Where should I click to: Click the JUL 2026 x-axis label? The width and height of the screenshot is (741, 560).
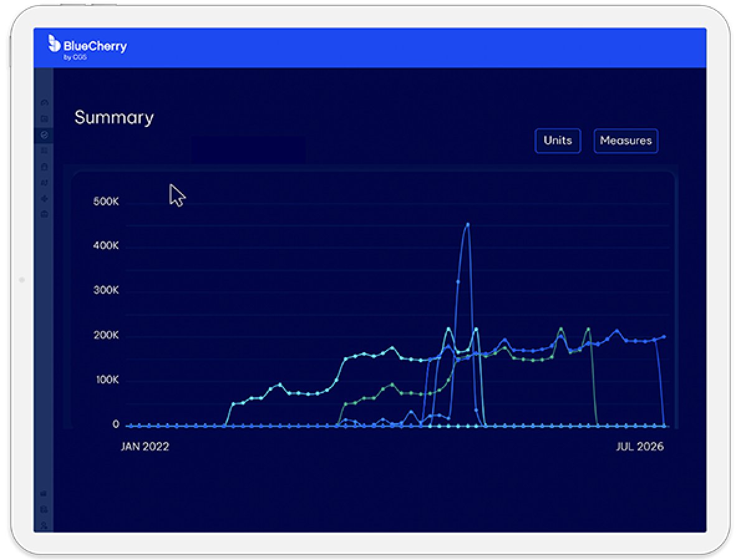pos(641,447)
